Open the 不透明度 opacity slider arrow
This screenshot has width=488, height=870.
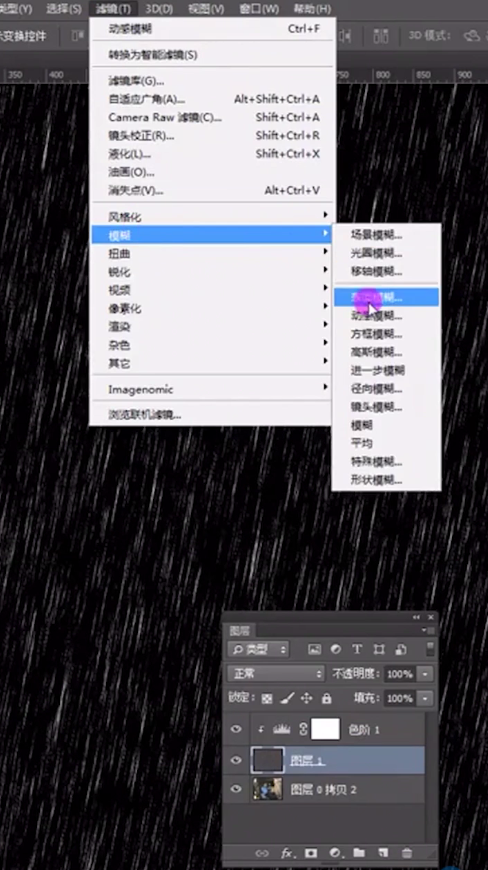[x=425, y=674]
